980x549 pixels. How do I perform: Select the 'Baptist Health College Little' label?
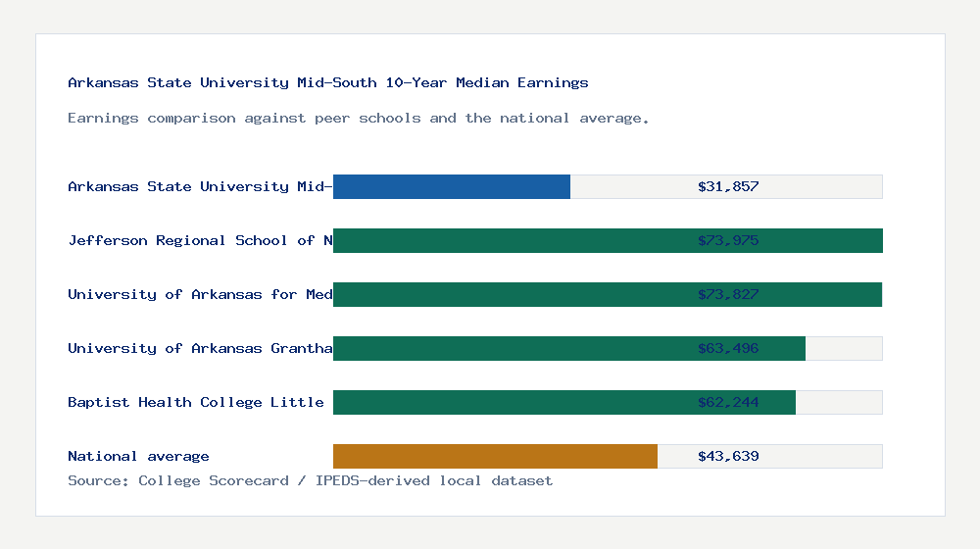tap(196, 402)
